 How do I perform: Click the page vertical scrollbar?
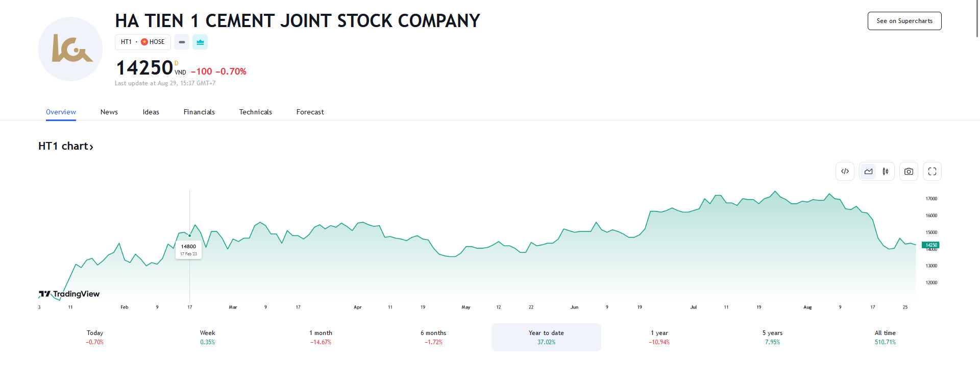pyautogui.click(x=977, y=18)
